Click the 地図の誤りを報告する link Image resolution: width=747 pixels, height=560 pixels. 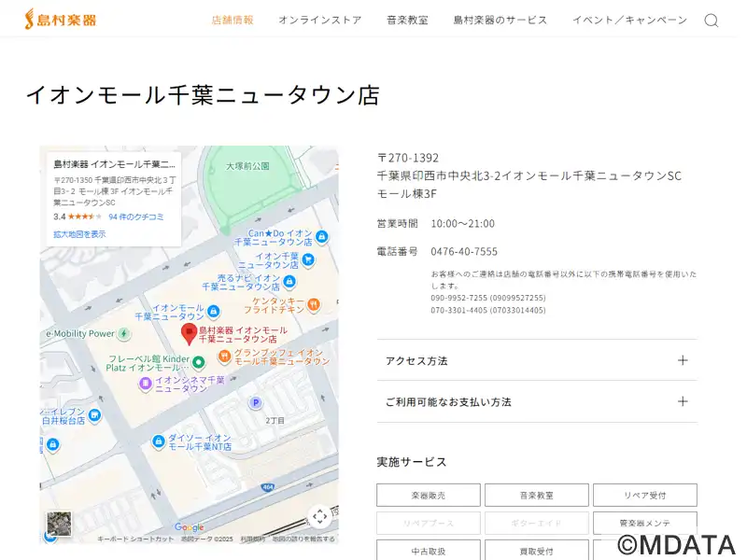click(303, 539)
